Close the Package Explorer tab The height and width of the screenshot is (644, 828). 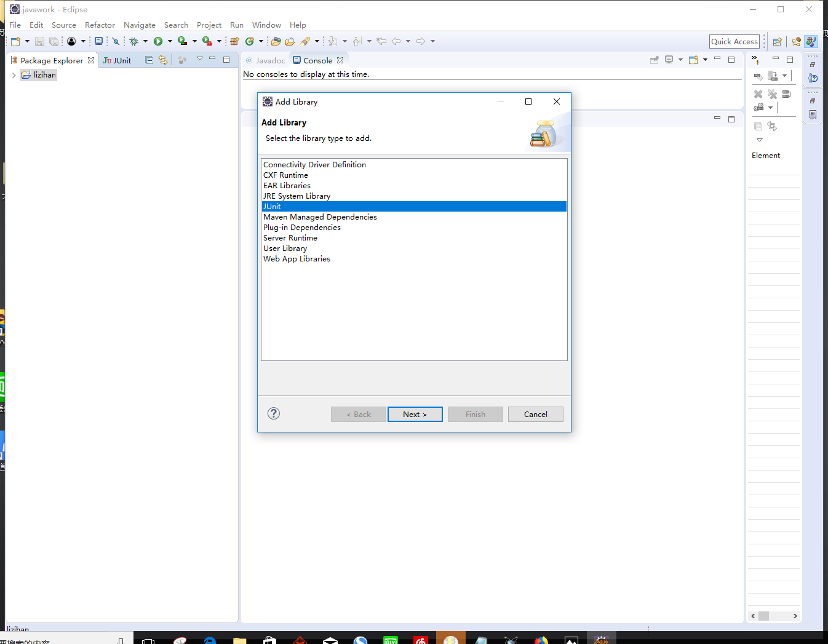click(x=91, y=60)
